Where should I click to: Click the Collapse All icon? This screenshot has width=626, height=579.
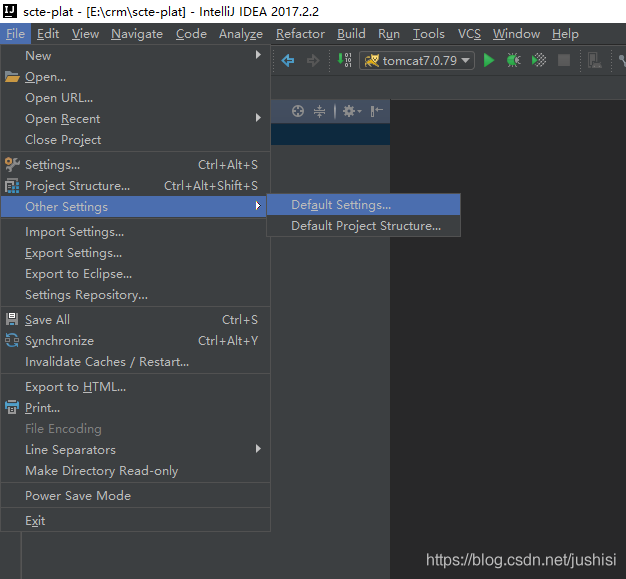[x=319, y=111]
